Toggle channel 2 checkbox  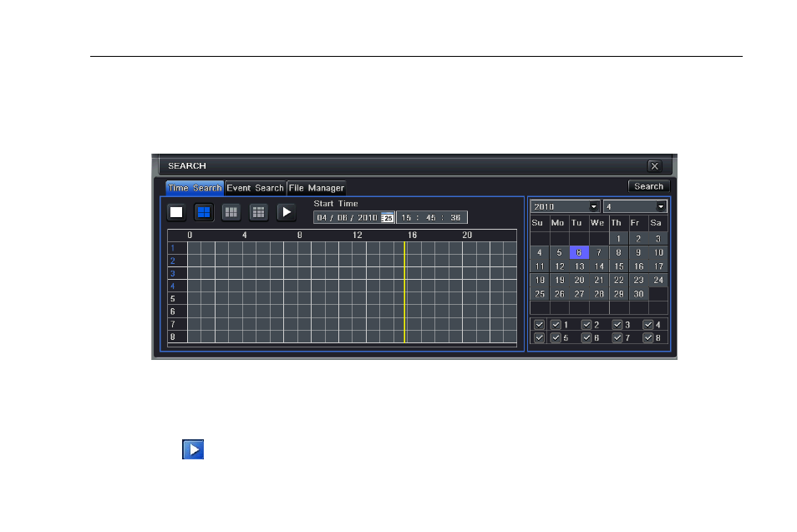586,325
